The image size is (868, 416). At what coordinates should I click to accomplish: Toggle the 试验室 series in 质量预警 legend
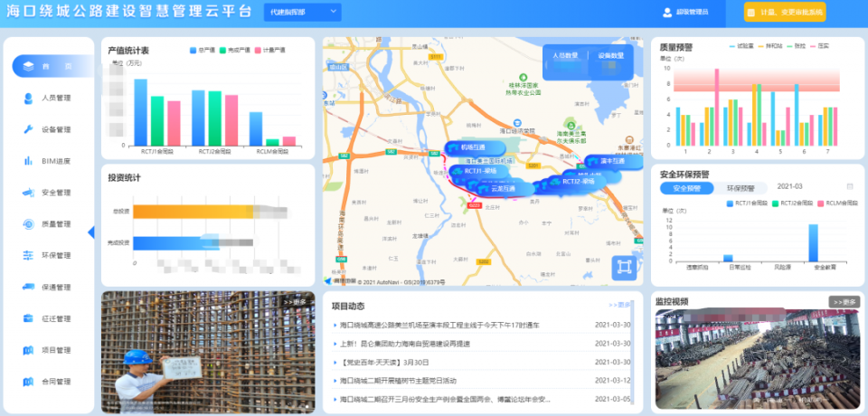[x=732, y=46]
